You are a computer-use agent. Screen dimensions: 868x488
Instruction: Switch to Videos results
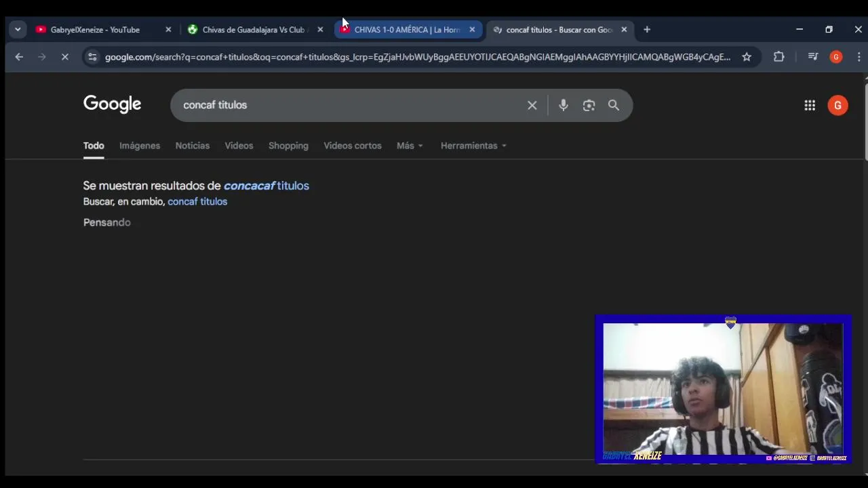tap(239, 146)
